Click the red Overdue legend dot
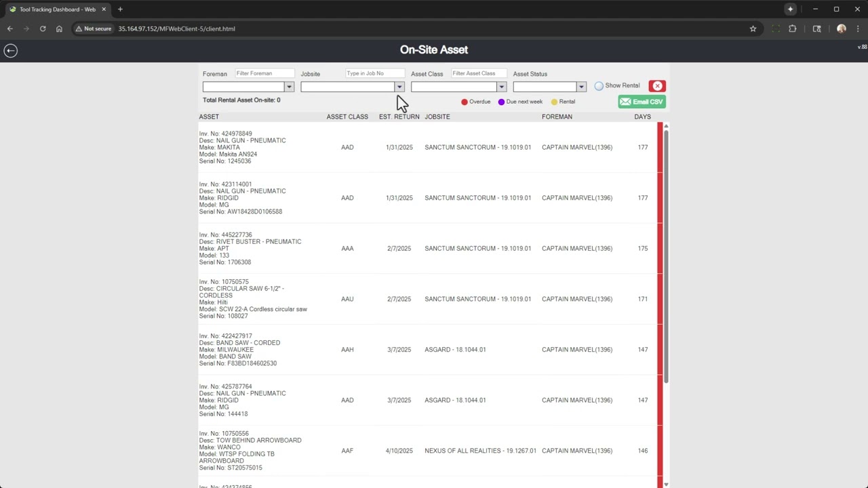Image resolution: width=868 pixels, height=488 pixels. pos(465,102)
